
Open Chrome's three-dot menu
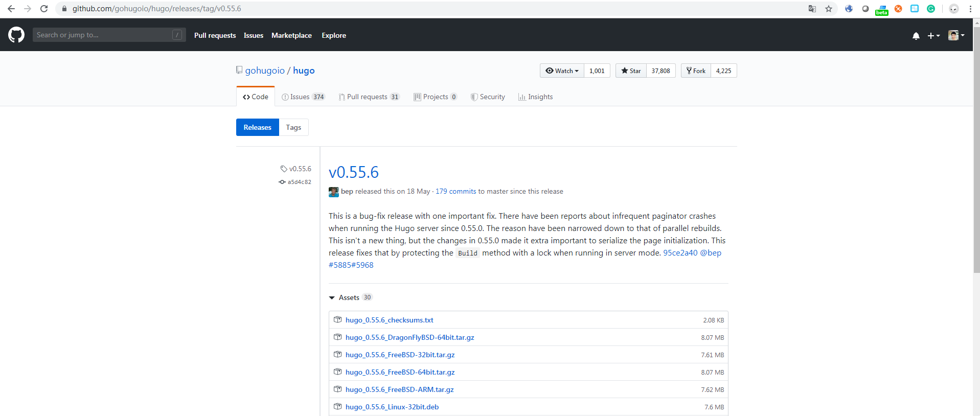pyautogui.click(x=970, y=9)
